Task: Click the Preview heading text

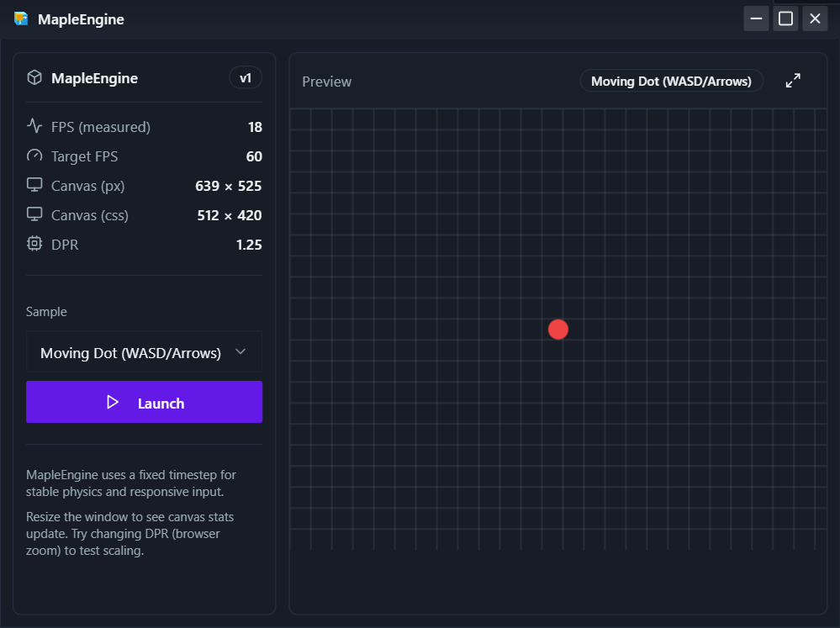Action: click(x=327, y=82)
